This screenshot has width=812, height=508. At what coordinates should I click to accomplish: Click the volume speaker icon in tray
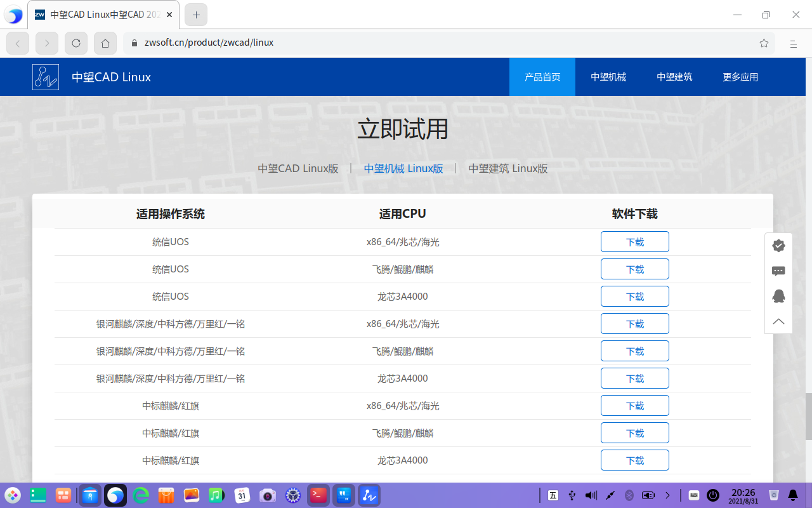591,495
